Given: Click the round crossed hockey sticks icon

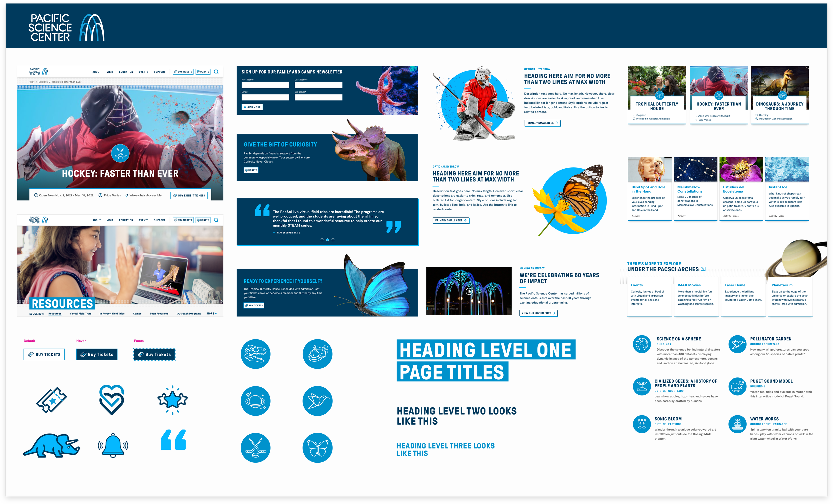Looking at the screenshot, I should 255,448.
